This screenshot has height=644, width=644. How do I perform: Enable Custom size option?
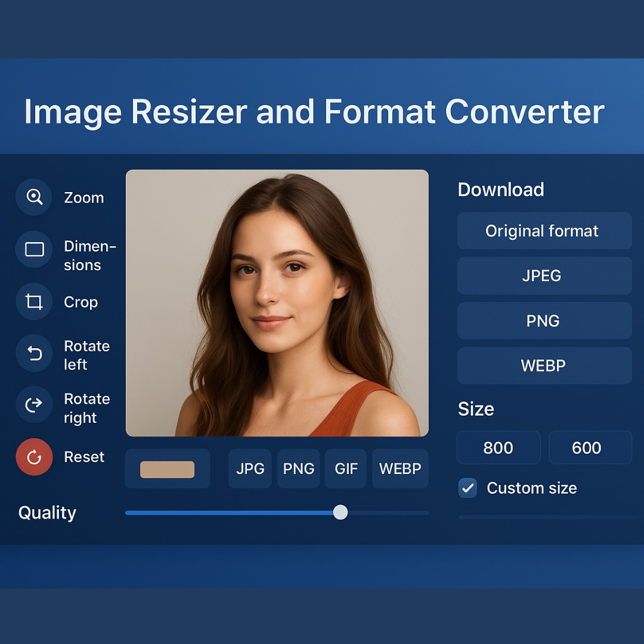pyautogui.click(x=467, y=488)
